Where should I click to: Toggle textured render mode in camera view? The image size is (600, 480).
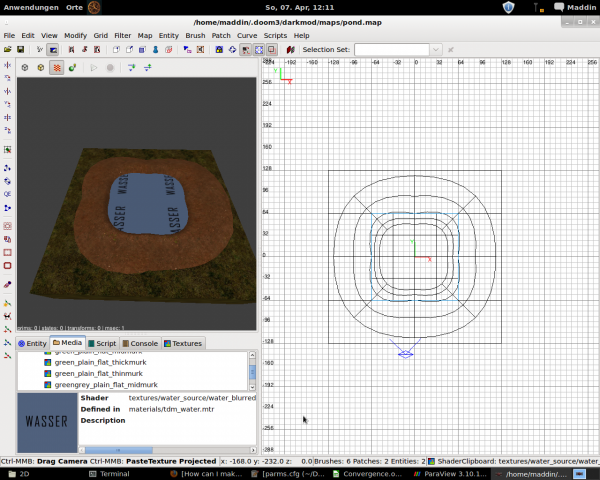click(x=57, y=68)
